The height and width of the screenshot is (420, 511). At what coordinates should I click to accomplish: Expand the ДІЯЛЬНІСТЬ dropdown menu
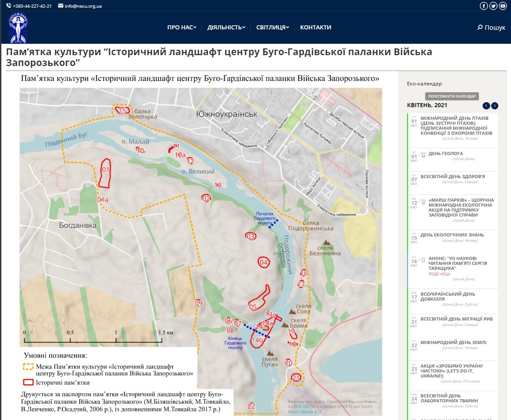coord(226,28)
